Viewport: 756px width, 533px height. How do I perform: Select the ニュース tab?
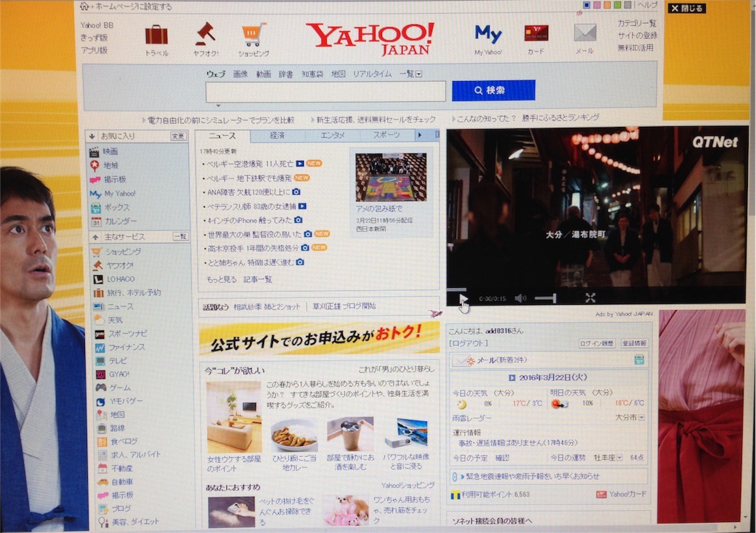click(222, 136)
